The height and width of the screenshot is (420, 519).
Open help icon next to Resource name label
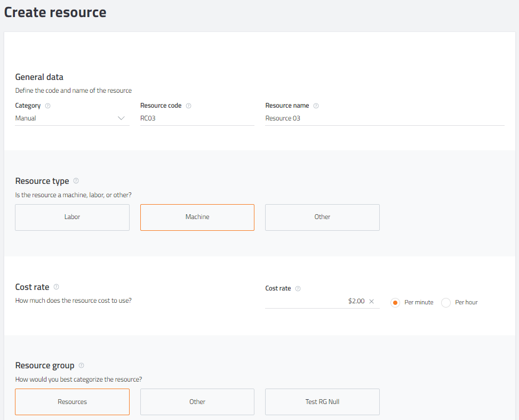(316, 106)
